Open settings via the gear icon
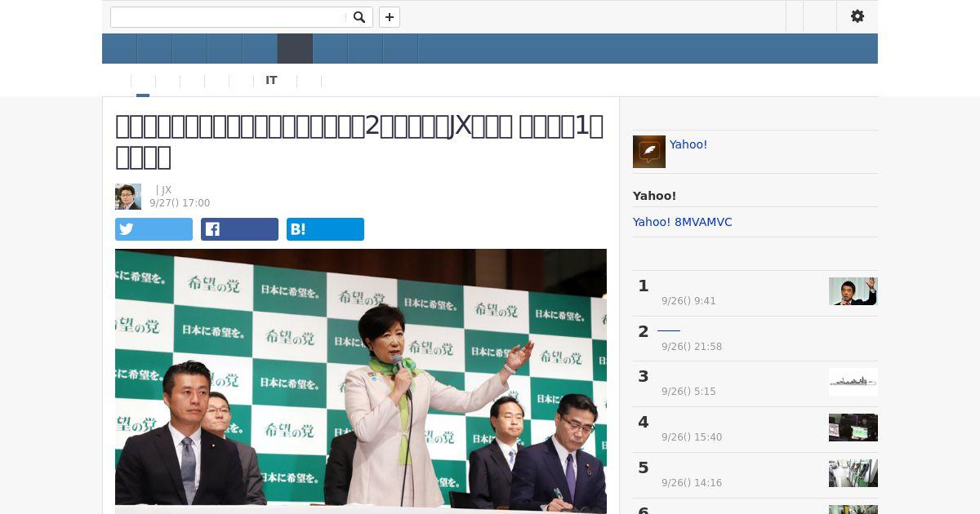980x514 pixels. [x=857, y=16]
